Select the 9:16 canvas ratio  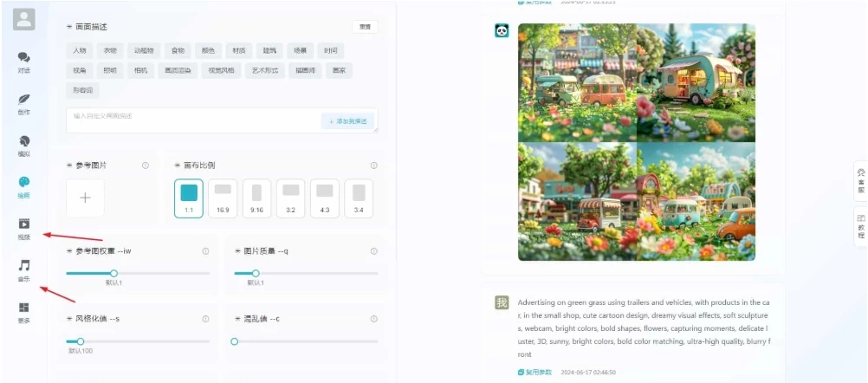point(256,198)
